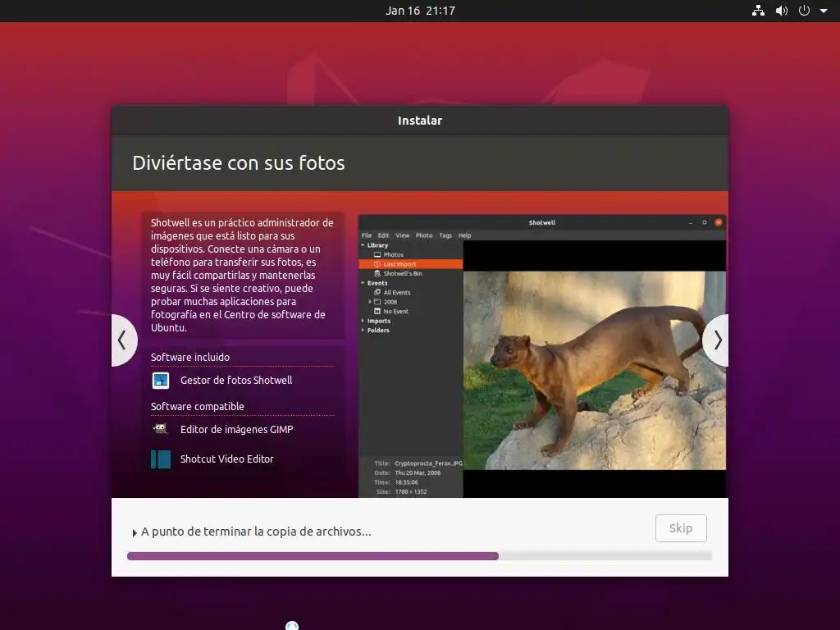
Task: Click the GIMP image editor icon
Action: point(161,429)
